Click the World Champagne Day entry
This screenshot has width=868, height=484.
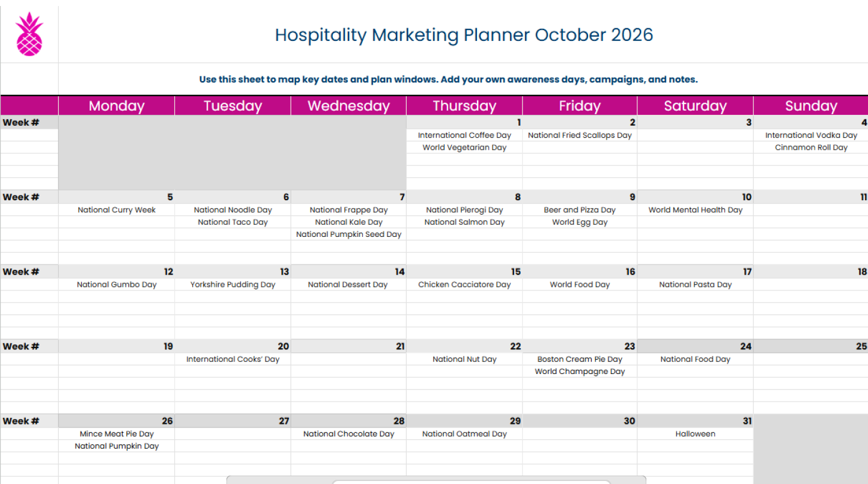click(580, 372)
